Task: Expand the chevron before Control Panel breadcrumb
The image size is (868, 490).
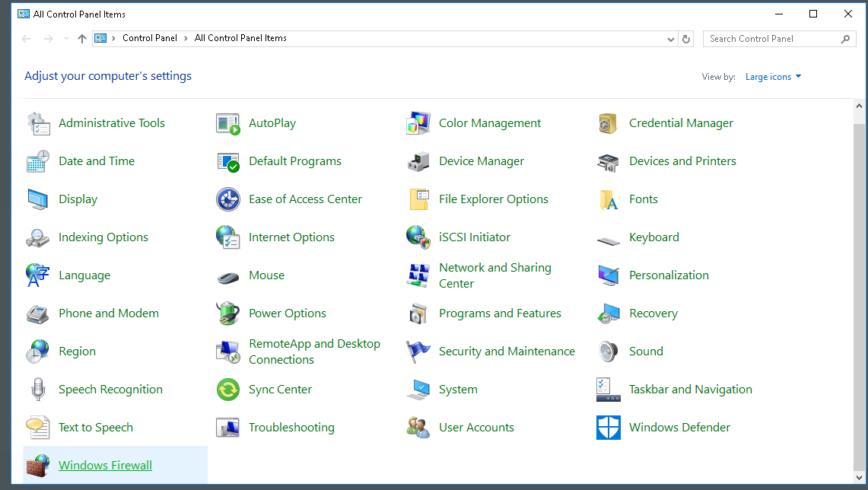Action: 113,38
